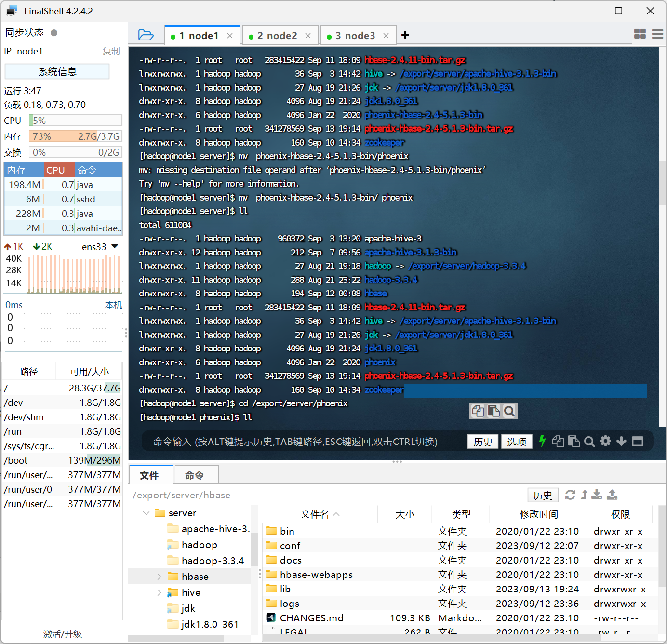Close the node2 tab

tap(308, 36)
